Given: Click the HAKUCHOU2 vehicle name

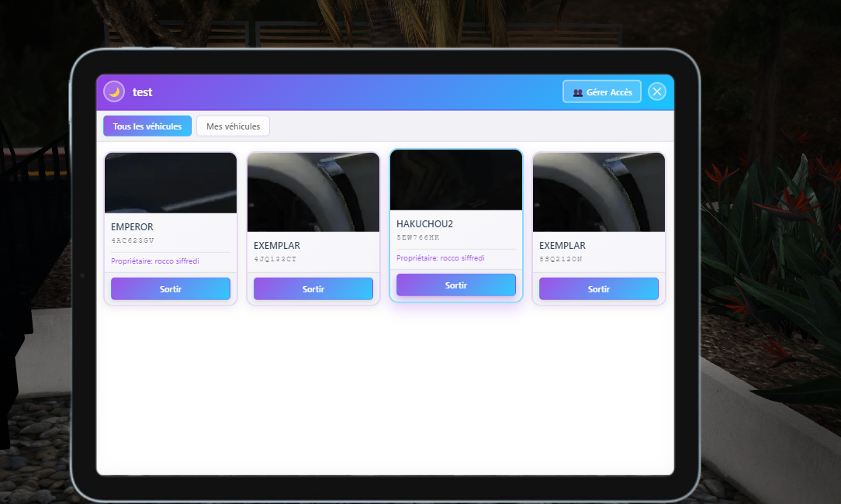Looking at the screenshot, I should coord(424,224).
